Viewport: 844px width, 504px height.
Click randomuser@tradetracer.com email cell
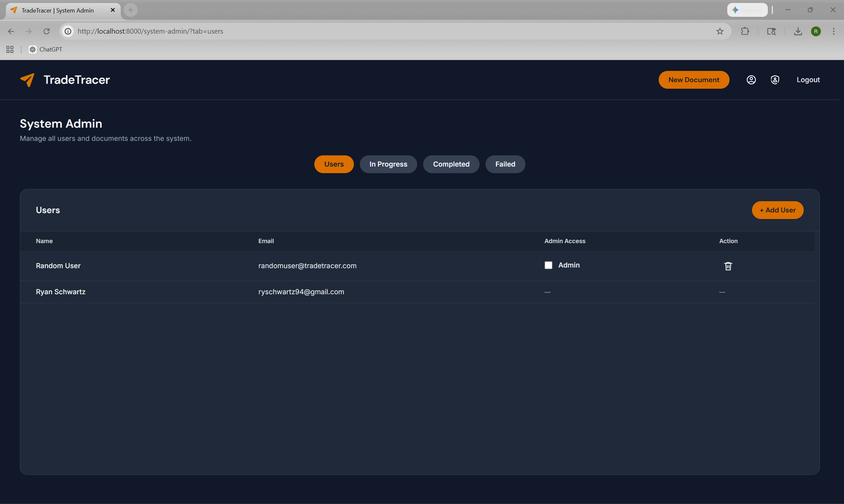[x=307, y=266]
